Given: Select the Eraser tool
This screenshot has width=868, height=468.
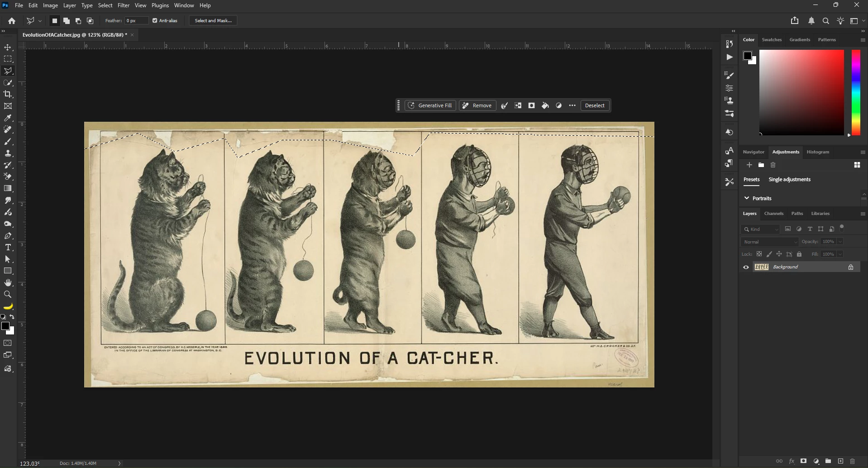Looking at the screenshot, I should [8, 177].
